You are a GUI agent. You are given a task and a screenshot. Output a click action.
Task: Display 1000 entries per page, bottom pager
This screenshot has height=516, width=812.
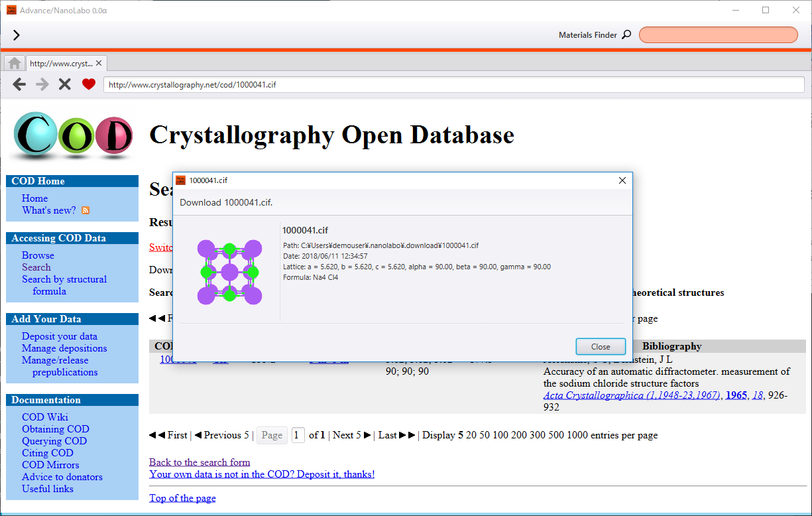pyautogui.click(x=577, y=435)
